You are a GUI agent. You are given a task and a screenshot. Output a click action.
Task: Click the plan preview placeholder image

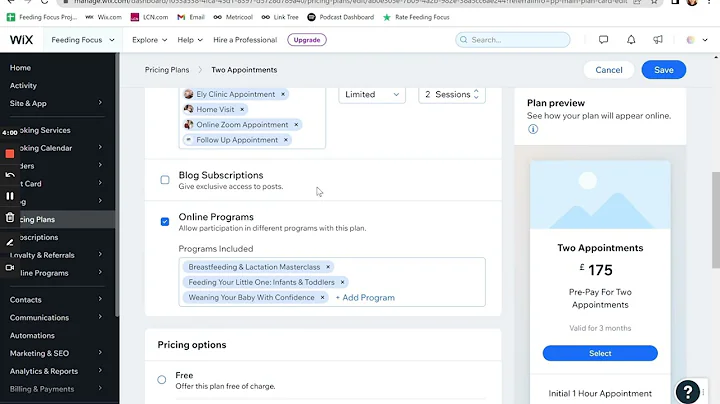point(600,195)
